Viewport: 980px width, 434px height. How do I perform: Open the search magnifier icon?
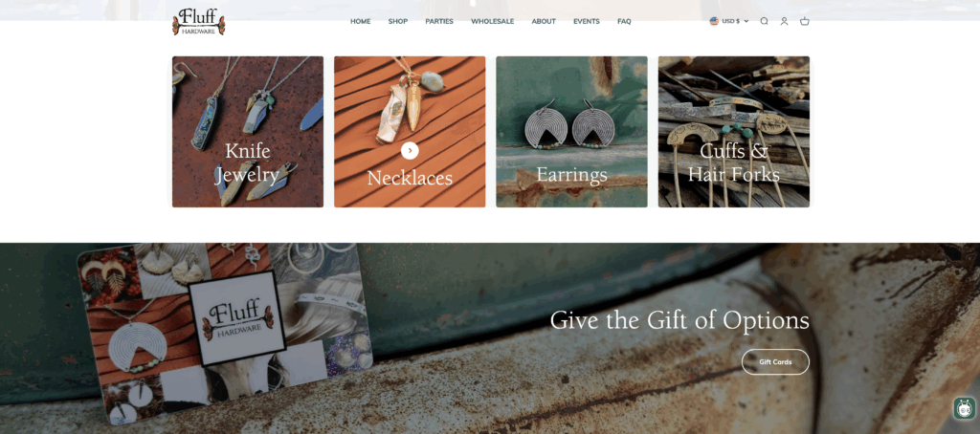(x=764, y=21)
